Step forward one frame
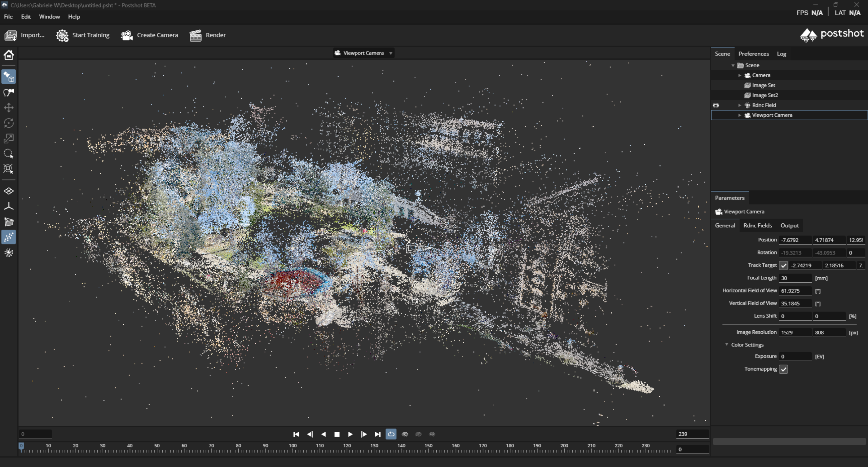868x467 pixels. pyautogui.click(x=364, y=434)
